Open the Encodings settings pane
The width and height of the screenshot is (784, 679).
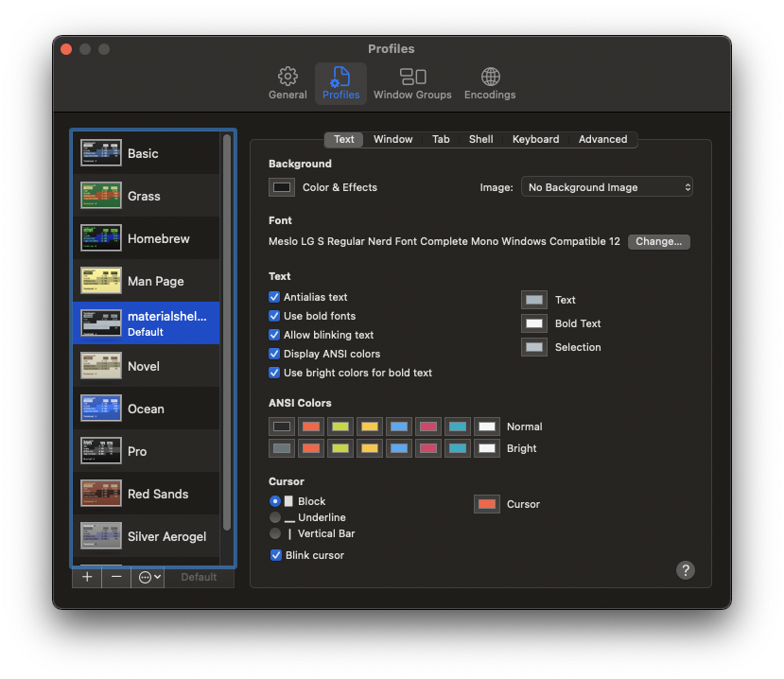490,83
